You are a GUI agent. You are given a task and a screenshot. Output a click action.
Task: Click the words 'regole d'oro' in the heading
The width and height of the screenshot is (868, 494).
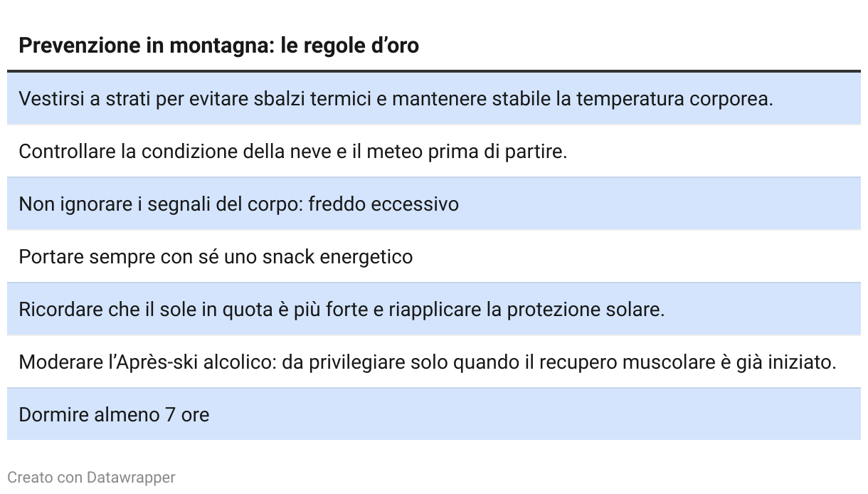click(361, 46)
